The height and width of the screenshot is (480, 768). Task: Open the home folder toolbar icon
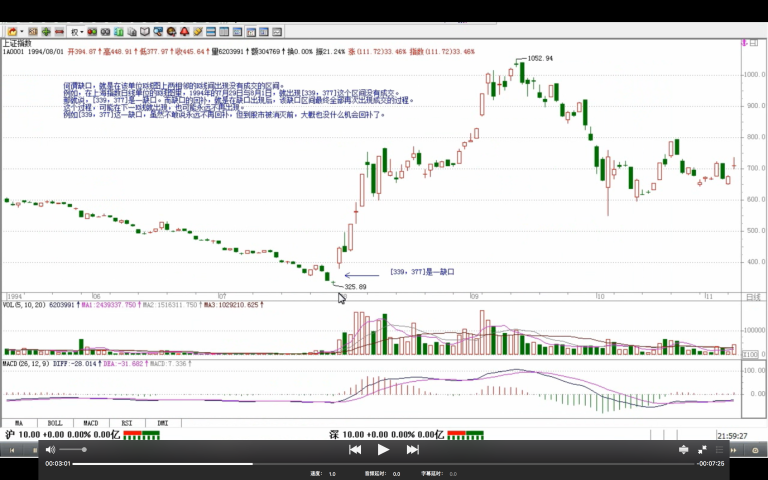(x=11, y=32)
